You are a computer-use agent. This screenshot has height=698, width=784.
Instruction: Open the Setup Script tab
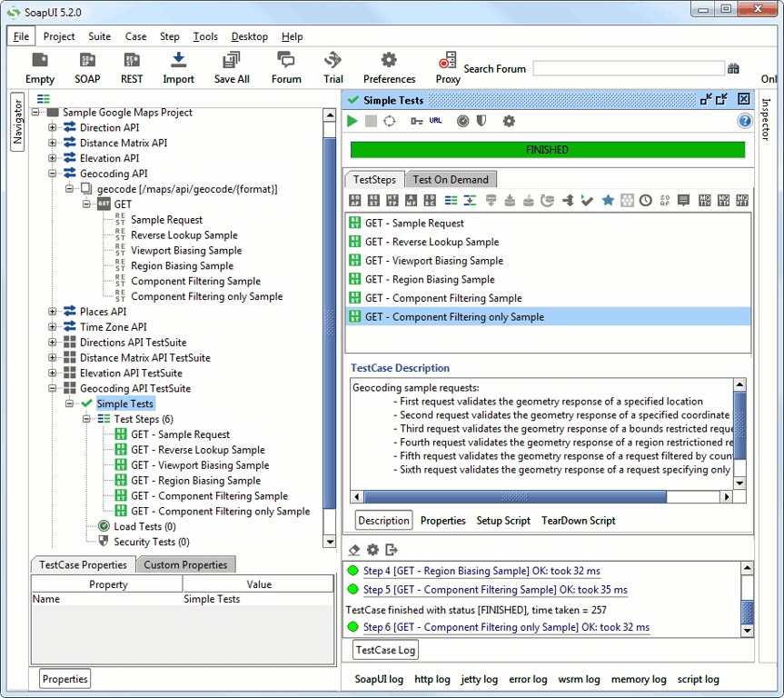(x=503, y=521)
